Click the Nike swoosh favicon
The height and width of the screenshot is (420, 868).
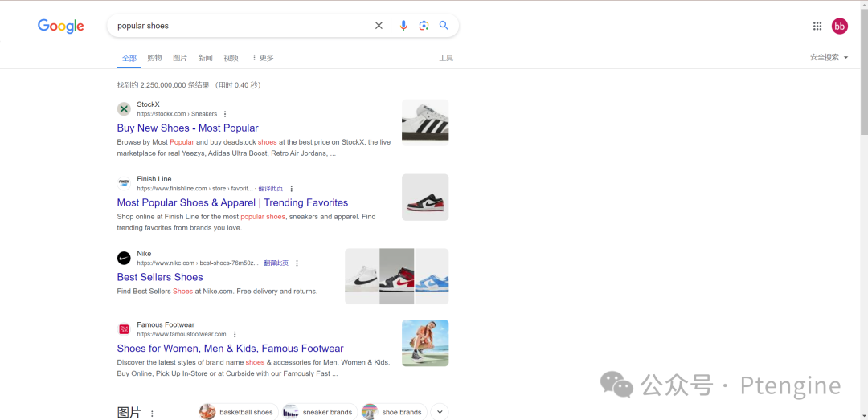coord(124,259)
